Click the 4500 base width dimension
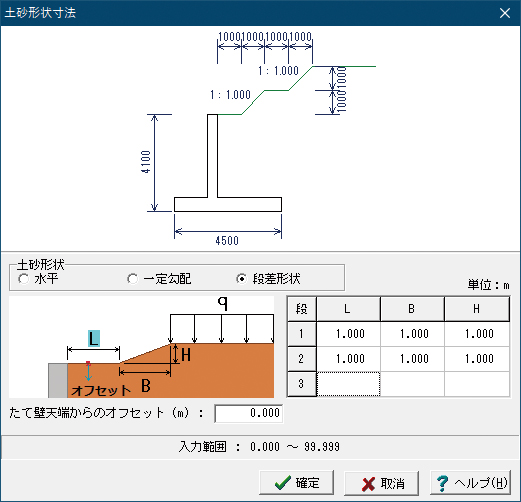The width and height of the screenshot is (521, 502). [x=227, y=241]
